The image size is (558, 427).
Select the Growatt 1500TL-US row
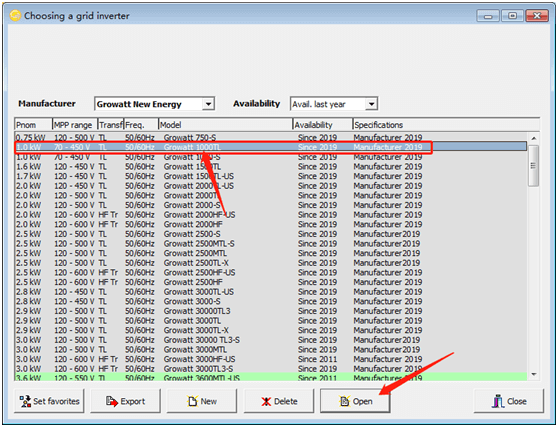point(270,176)
